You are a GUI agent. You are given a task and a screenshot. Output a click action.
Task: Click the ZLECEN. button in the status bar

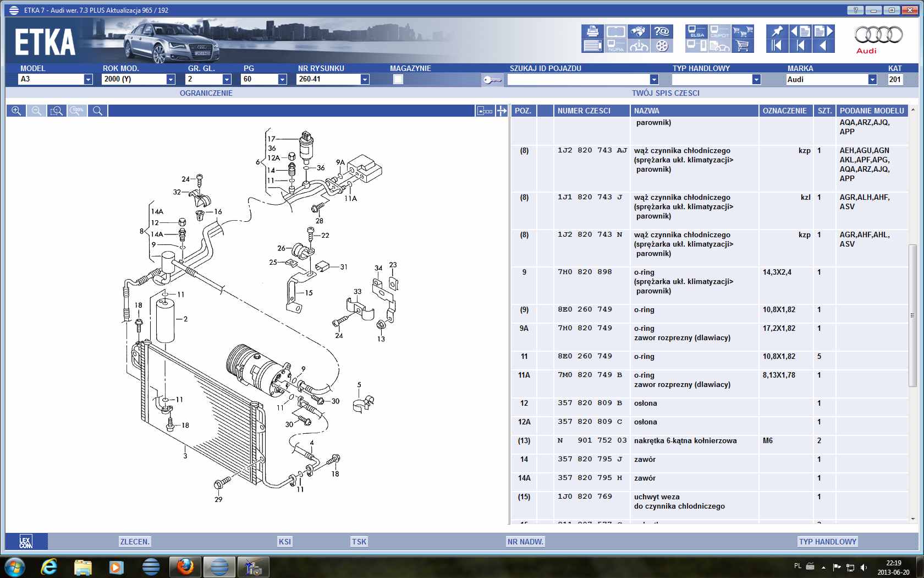tap(135, 542)
